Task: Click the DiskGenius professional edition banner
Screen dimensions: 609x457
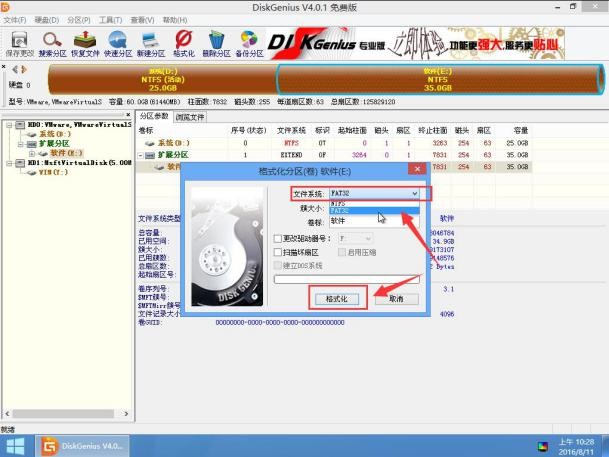Action: (x=416, y=43)
